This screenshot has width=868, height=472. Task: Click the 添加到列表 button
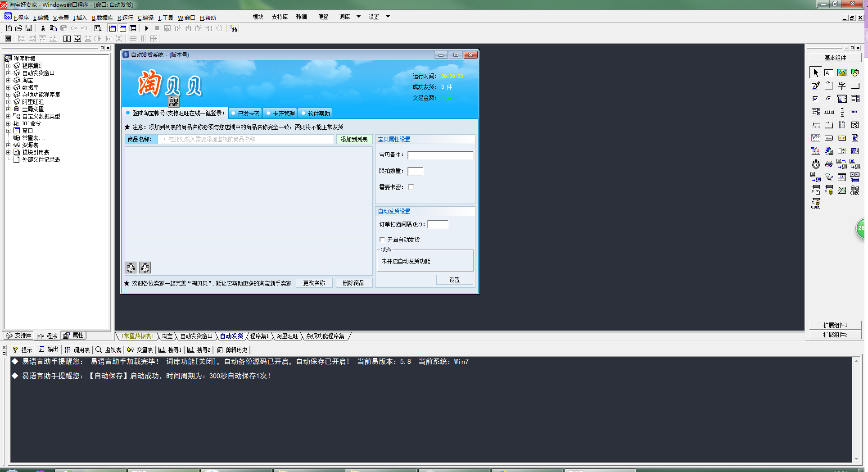(x=354, y=139)
